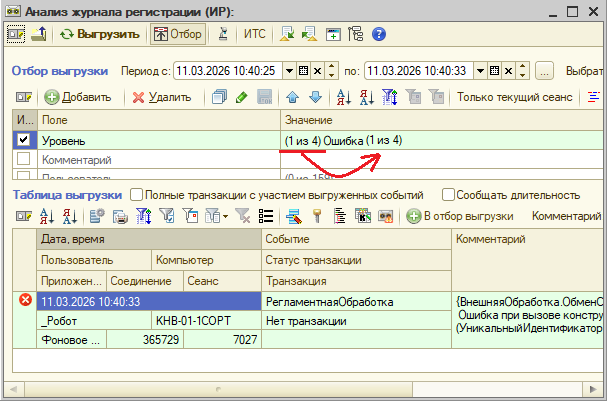Click the Только текущий сеанс button
The width and height of the screenshot is (607, 401).
coord(514,97)
